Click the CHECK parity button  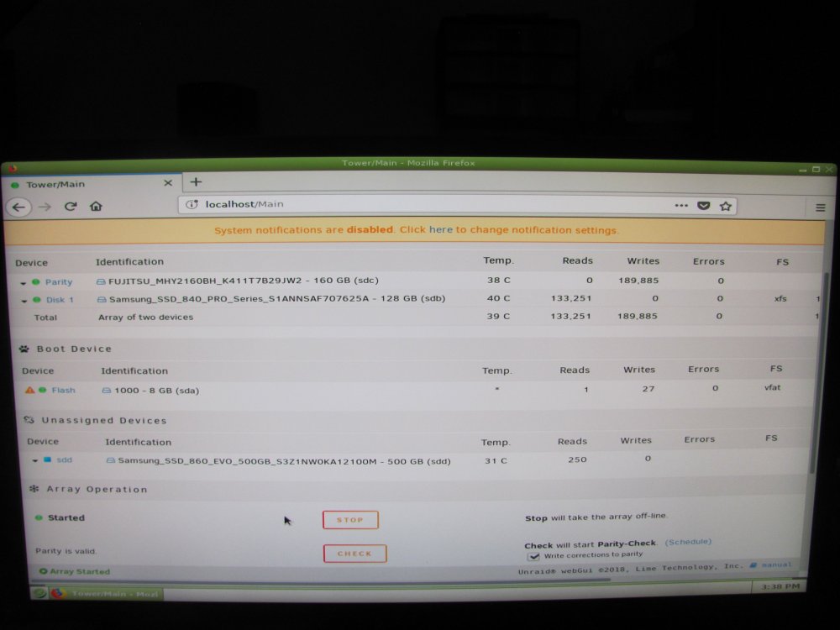[x=354, y=554]
